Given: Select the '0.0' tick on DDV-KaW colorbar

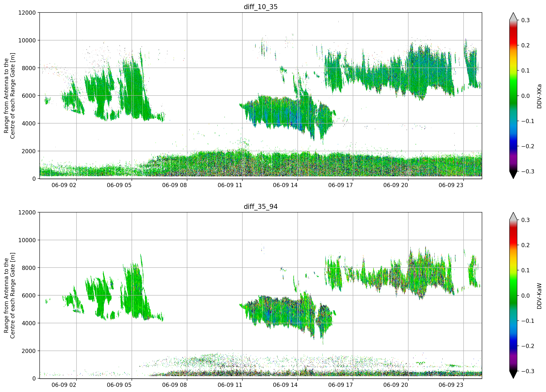Looking at the screenshot, I should click(x=526, y=296).
